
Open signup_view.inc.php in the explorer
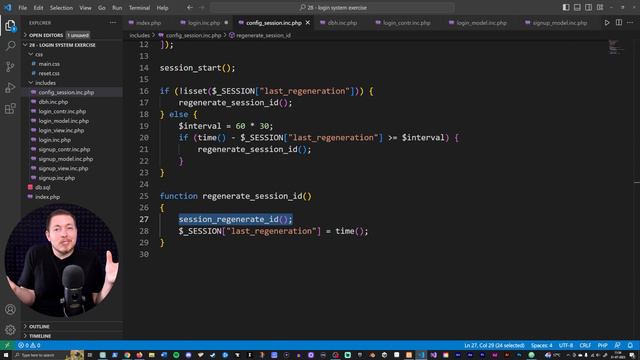[x=72, y=169]
